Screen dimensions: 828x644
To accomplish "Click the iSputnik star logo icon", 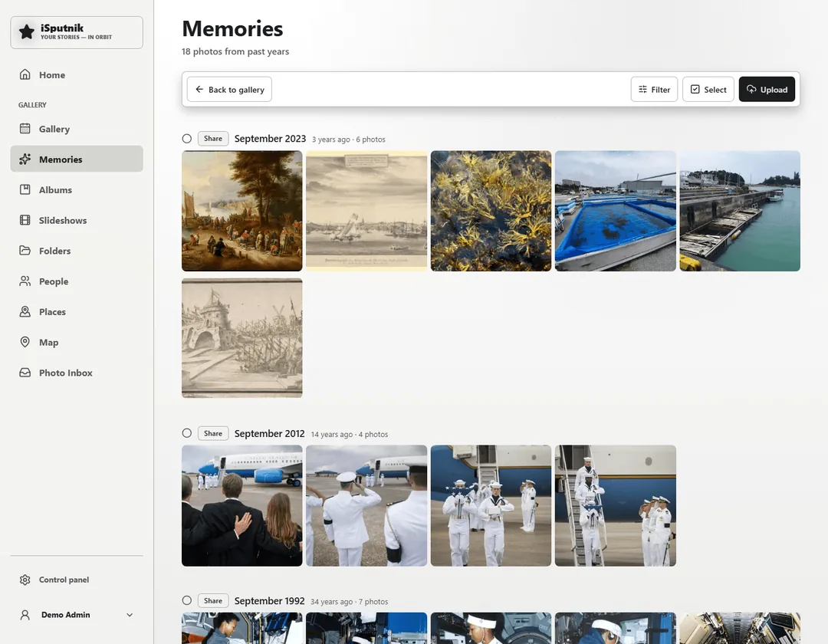I will click(x=26, y=32).
